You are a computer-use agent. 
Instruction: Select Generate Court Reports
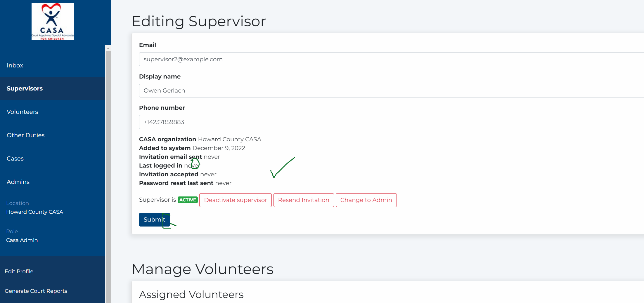point(36,291)
